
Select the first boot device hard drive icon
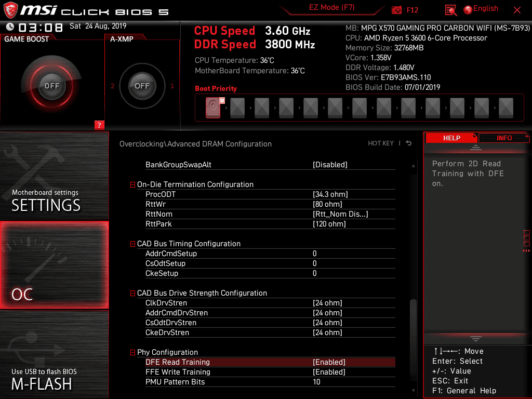click(213, 108)
